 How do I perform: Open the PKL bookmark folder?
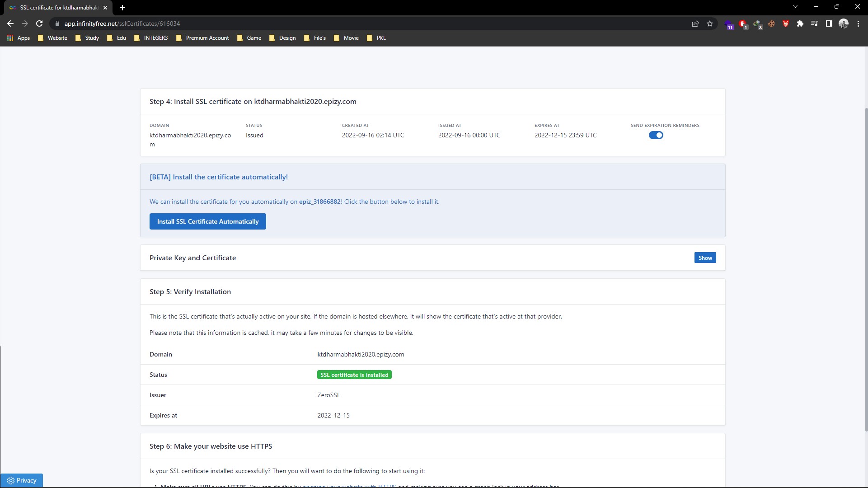(x=376, y=38)
